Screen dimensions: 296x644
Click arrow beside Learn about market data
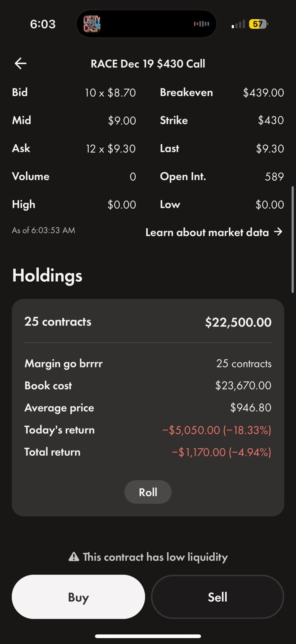[278, 232]
